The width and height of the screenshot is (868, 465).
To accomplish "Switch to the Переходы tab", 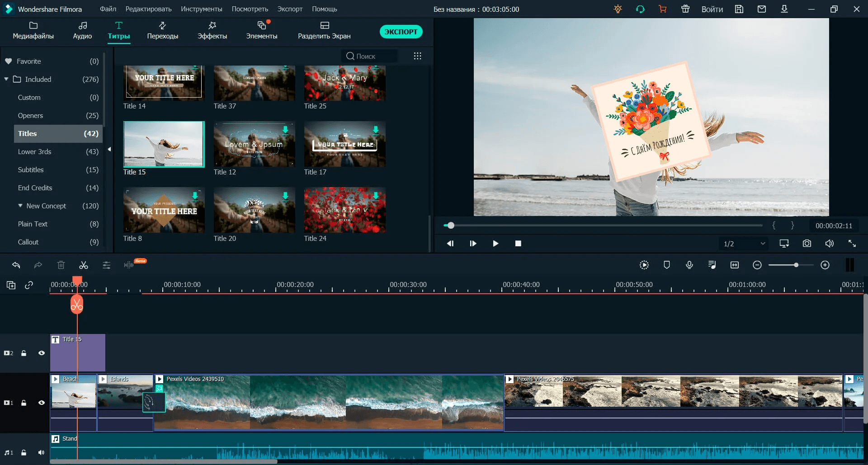I will click(x=162, y=30).
